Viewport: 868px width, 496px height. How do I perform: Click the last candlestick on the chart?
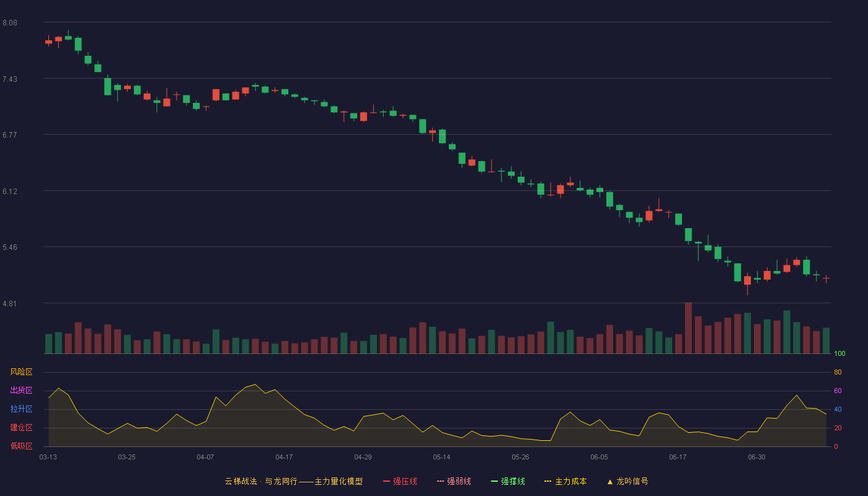826,279
